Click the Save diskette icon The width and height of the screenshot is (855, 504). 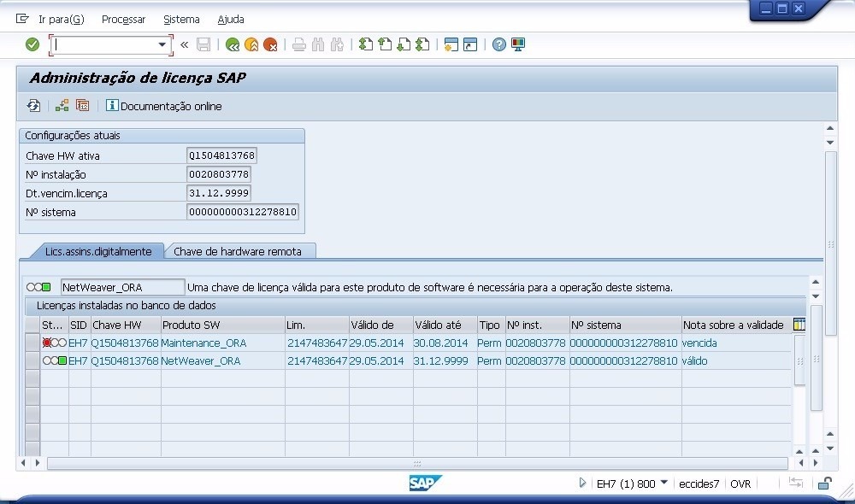[203, 44]
